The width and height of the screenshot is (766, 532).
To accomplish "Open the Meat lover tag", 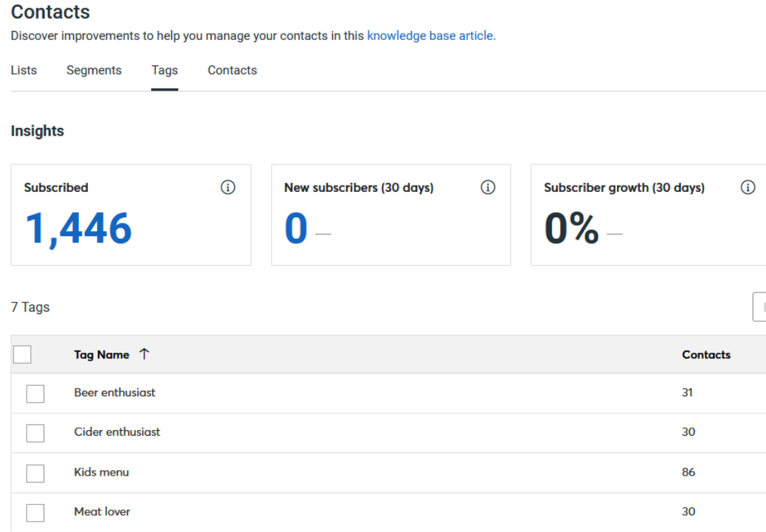I will 102,512.
